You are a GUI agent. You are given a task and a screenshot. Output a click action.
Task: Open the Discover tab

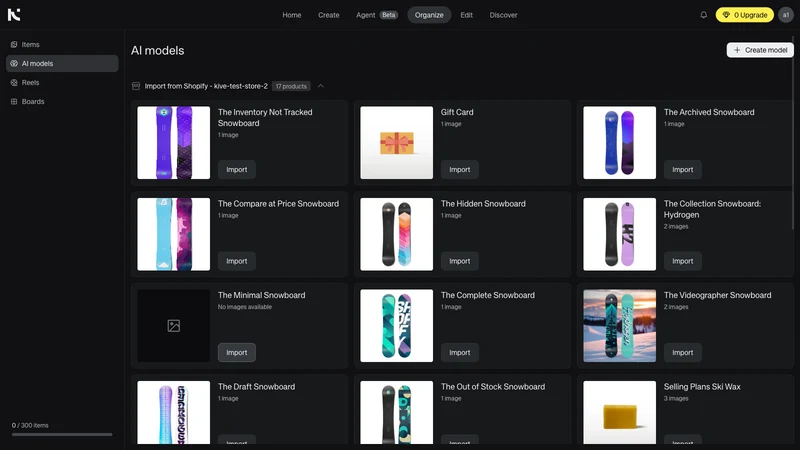(x=503, y=15)
